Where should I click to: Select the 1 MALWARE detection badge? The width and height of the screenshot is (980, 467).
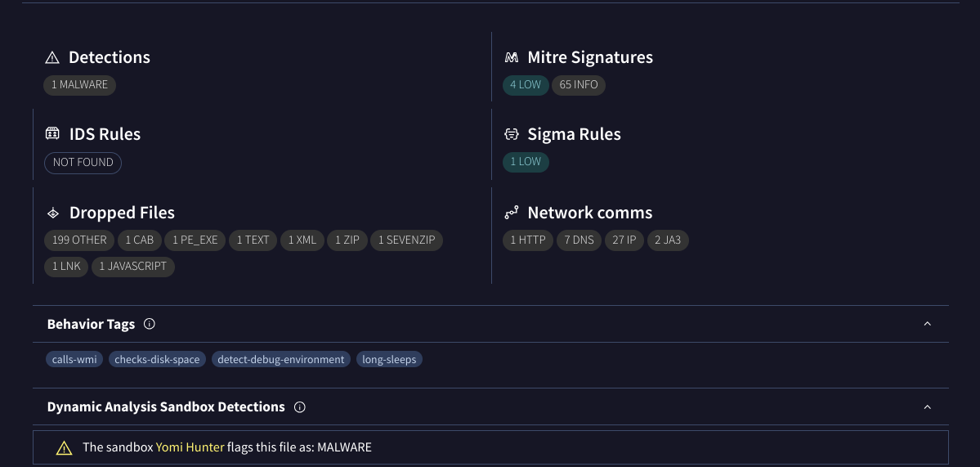click(x=80, y=85)
